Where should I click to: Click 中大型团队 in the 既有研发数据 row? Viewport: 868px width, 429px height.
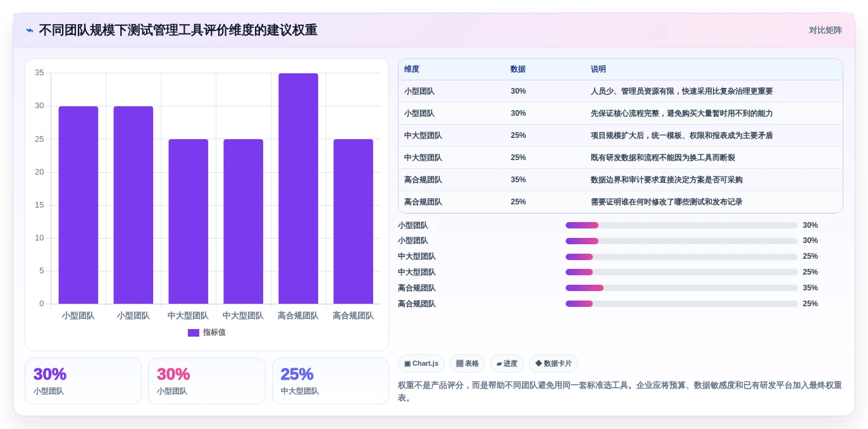tap(423, 158)
